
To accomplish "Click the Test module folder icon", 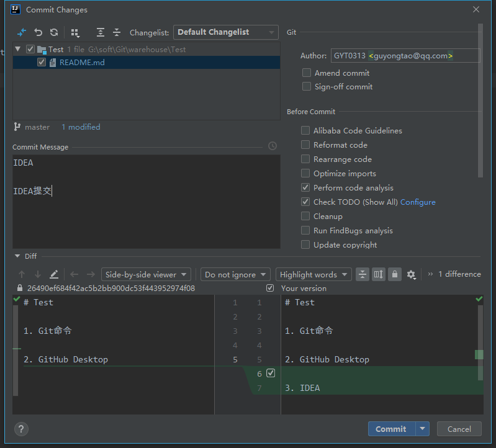I will (x=42, y=50).
